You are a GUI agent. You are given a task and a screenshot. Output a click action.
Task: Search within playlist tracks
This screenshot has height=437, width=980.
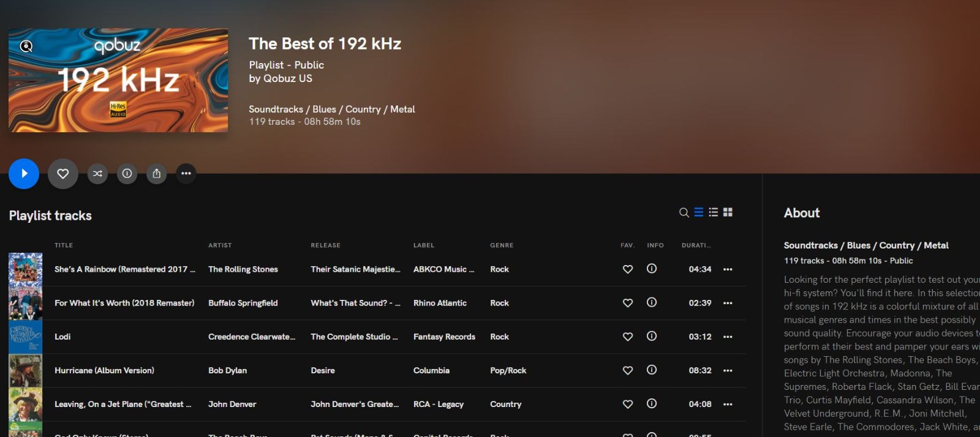click(684, 212)
